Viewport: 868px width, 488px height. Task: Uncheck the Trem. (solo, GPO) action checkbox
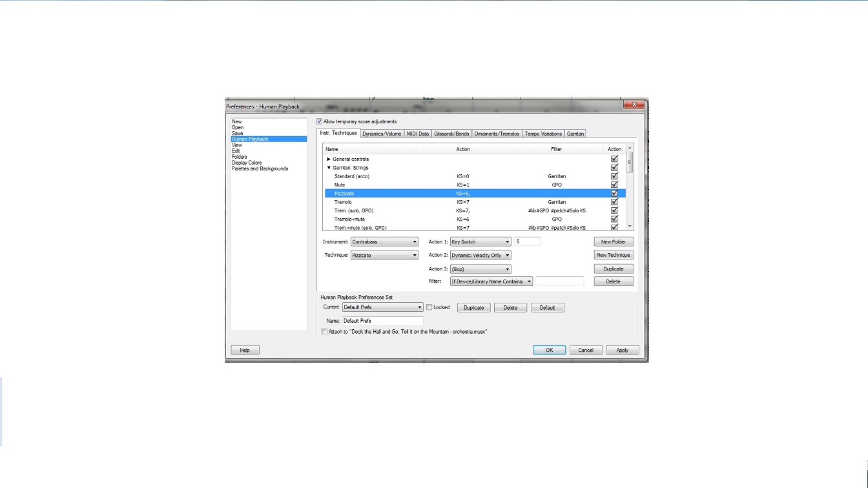click(614, 210)
